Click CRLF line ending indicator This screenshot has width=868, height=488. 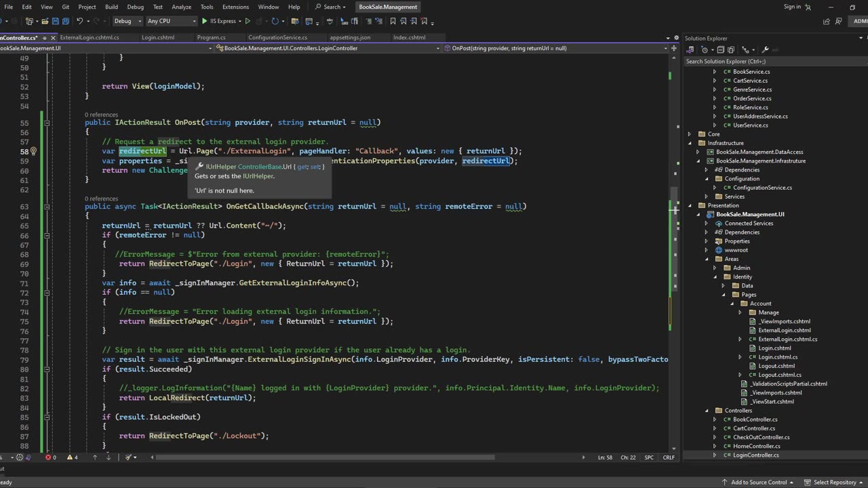pyautogui.click(x=668, y=457)
